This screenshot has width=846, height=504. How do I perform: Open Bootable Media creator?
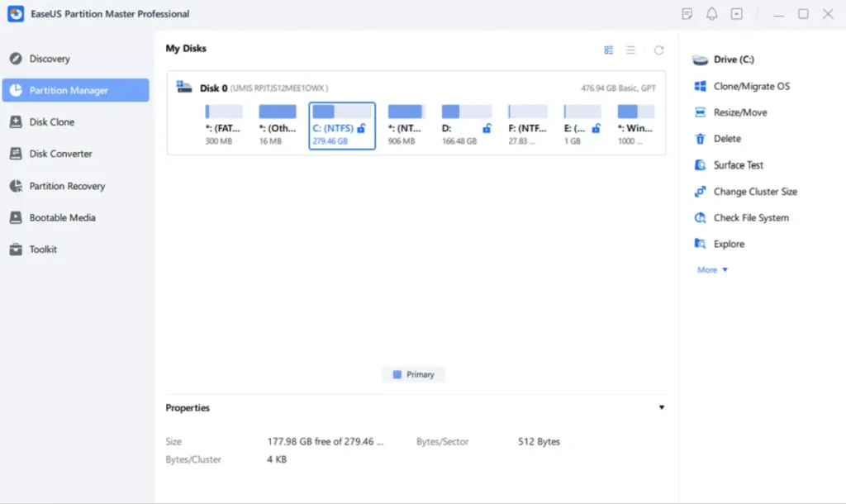[59, 217]
